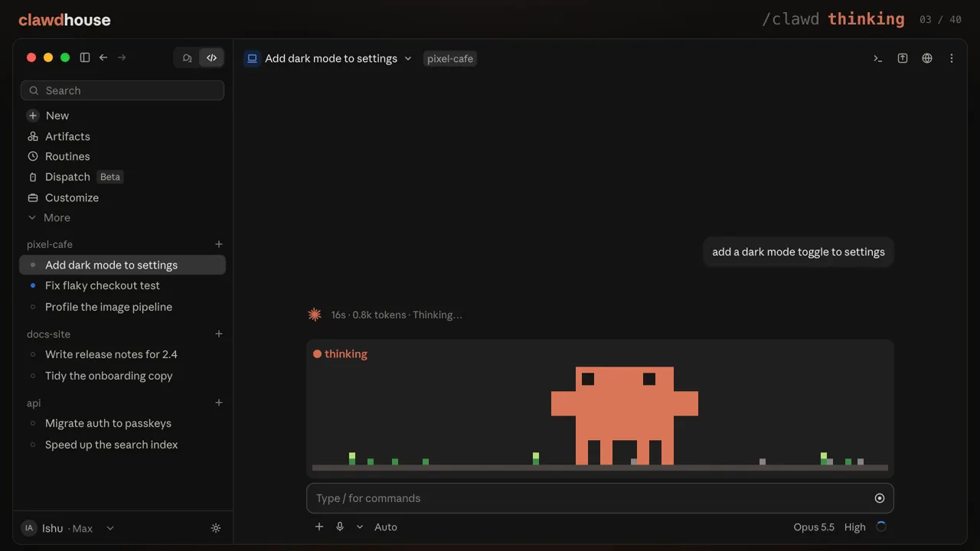Toggle the theme sun icon
The image size is (980, 551).
[x=216, y=528]
